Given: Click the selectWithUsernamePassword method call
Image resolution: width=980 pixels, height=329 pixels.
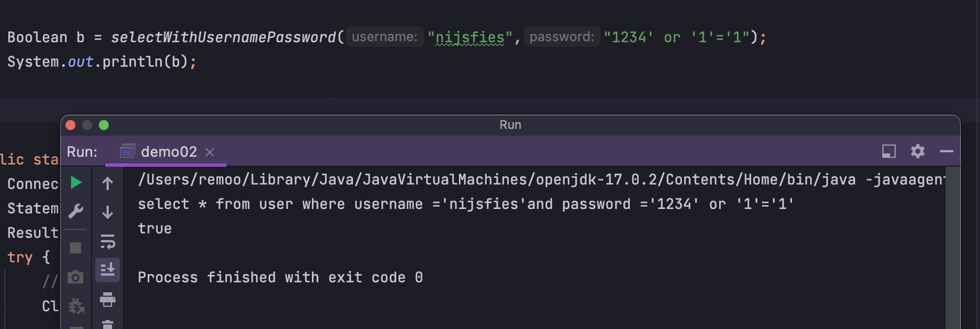Looking at the screenshot, I should [x=224, y=37].
